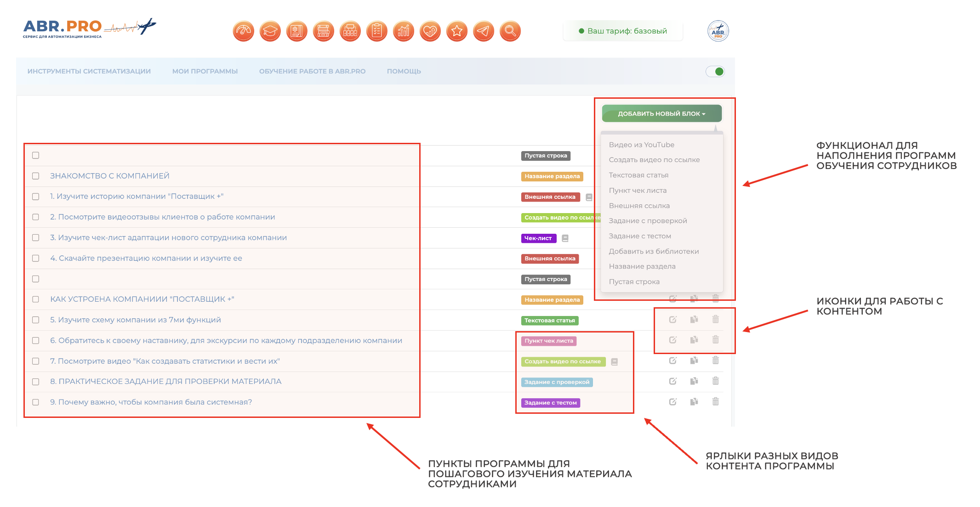Edit row 9 Почему важно
Screen dimensions: 980x507
pyautogui.click(x=673, y=402)
